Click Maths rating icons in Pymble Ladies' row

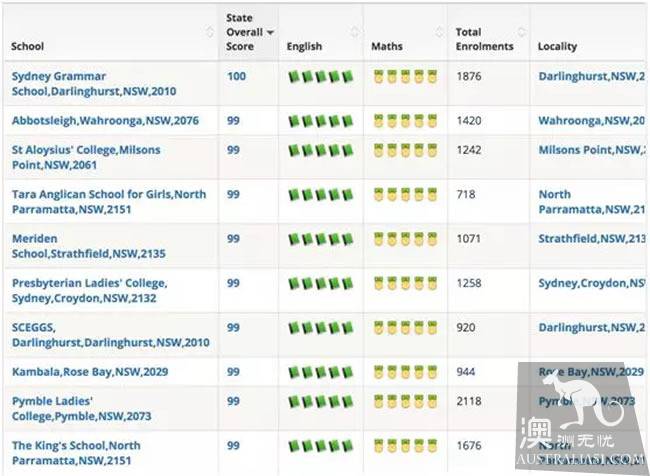(x=405, y=402)
